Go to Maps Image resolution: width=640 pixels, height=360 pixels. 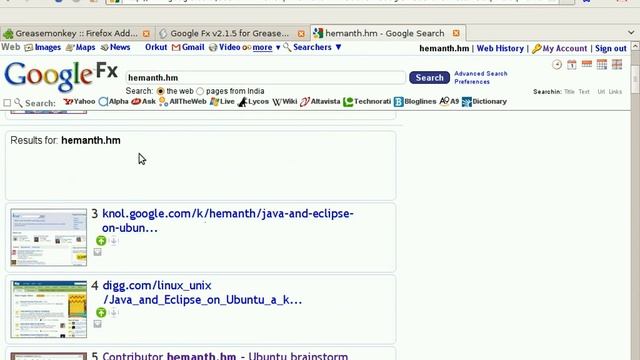click(x=85, y=47)
